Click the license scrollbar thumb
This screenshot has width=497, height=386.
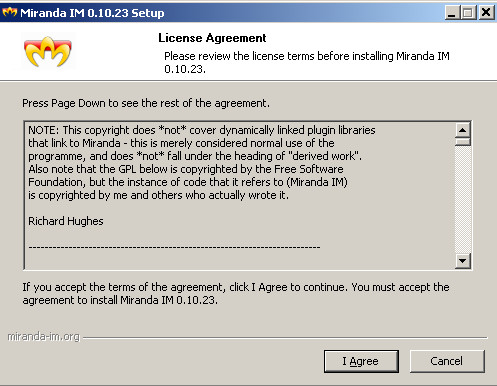click(463, 142)
